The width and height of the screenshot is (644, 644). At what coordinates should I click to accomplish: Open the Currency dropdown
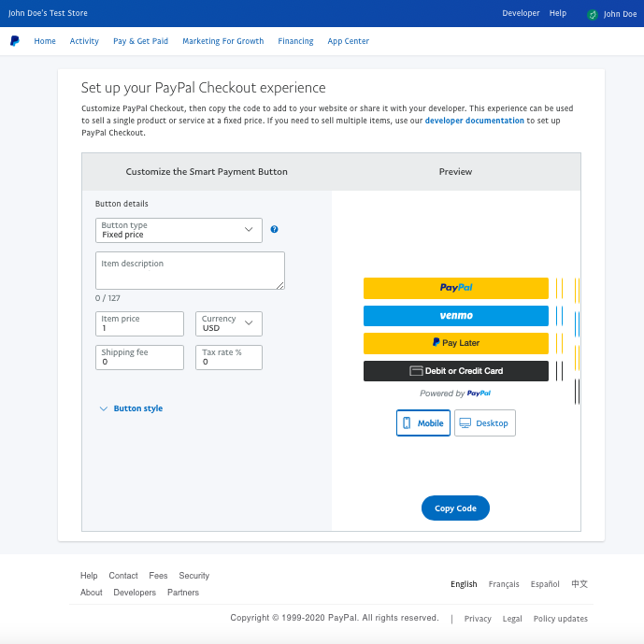click(229, 323)
